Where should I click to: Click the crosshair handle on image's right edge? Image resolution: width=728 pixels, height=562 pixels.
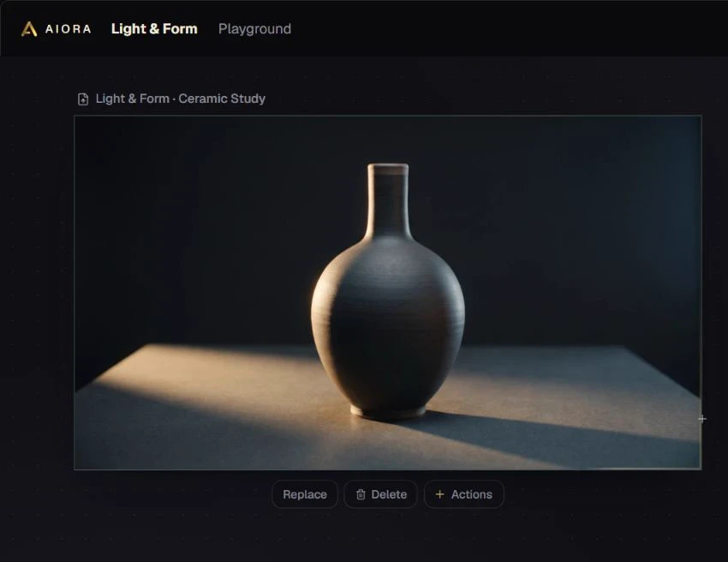(702, 419)
